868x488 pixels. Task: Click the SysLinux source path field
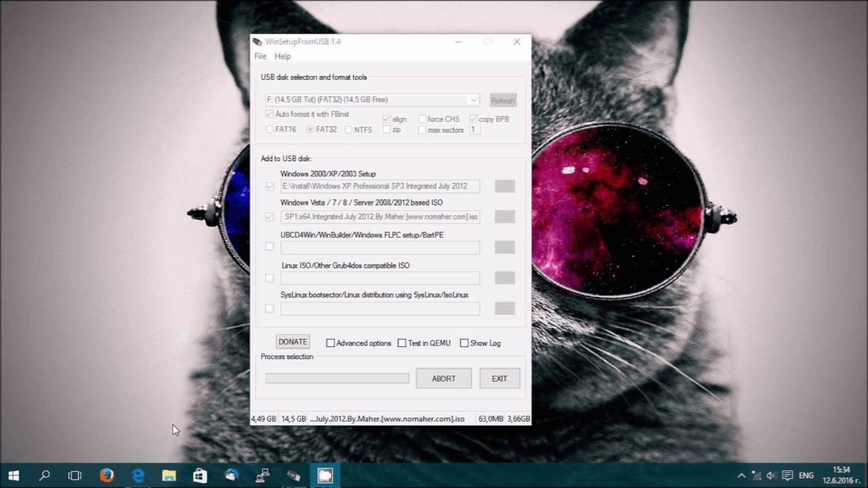click(380, 308)
